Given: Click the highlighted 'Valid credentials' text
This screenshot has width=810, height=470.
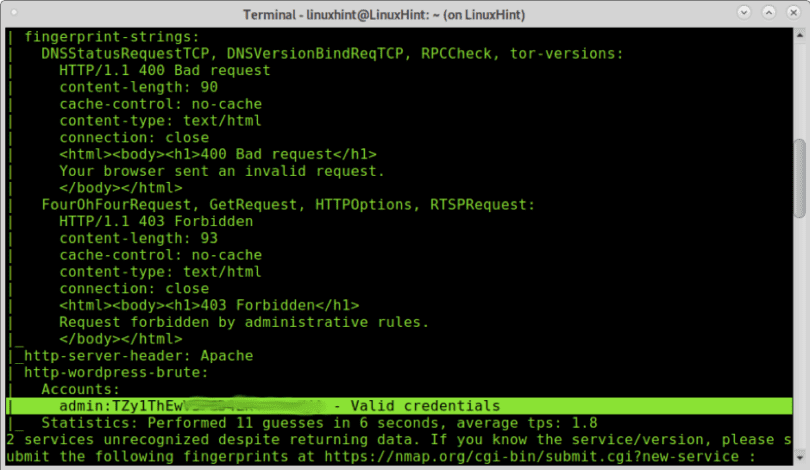Looking at the screenshot, I should coord(425,406).
